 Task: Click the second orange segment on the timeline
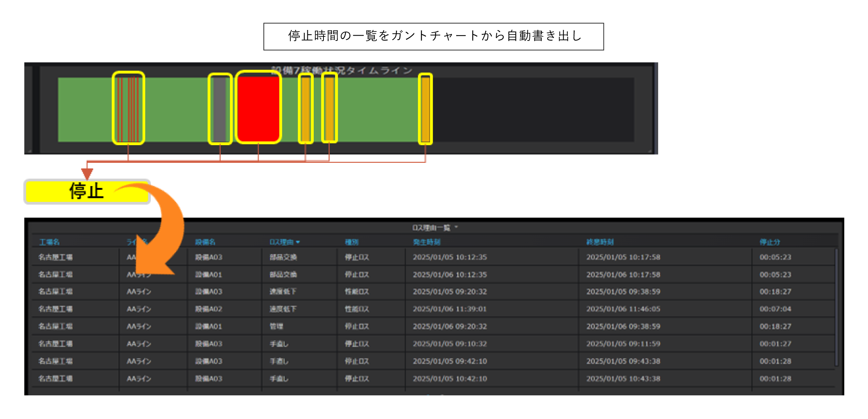pos(329,109)
